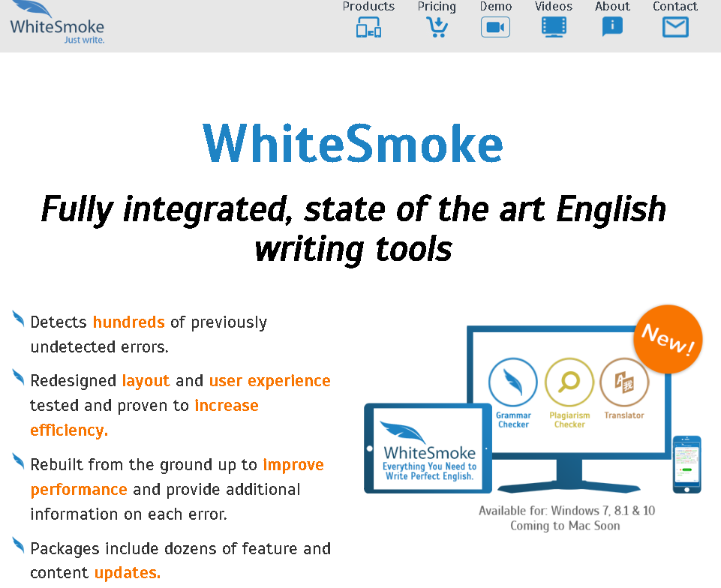Open the About menu label
This screenshot has height=588, width=721.
612,7
